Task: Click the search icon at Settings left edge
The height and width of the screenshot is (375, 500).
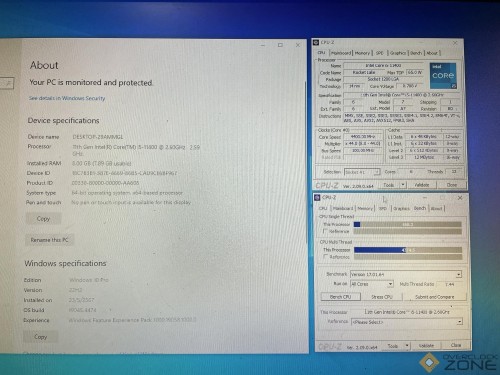Action: pos(7,83)
